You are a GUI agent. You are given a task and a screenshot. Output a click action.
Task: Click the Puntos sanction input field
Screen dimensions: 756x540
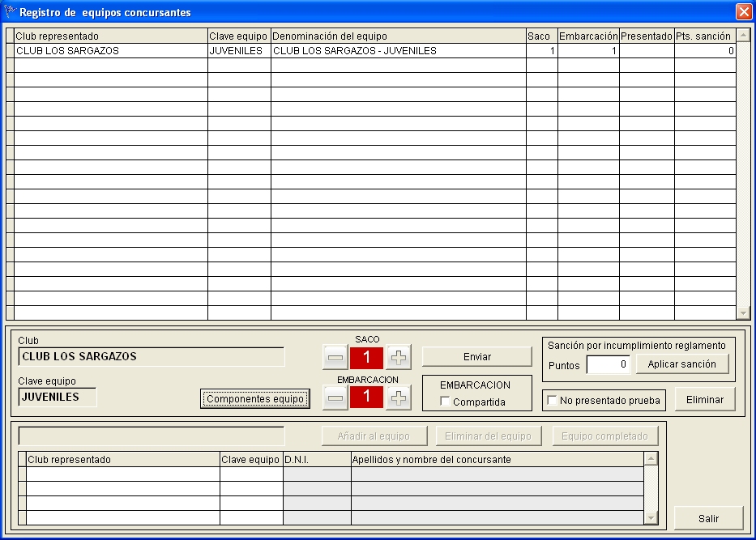[608, 365]
